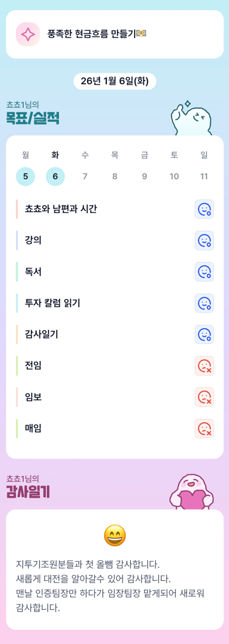Click the 매임 red sad-face icon
229x644 pixels.
pos(204,428)
